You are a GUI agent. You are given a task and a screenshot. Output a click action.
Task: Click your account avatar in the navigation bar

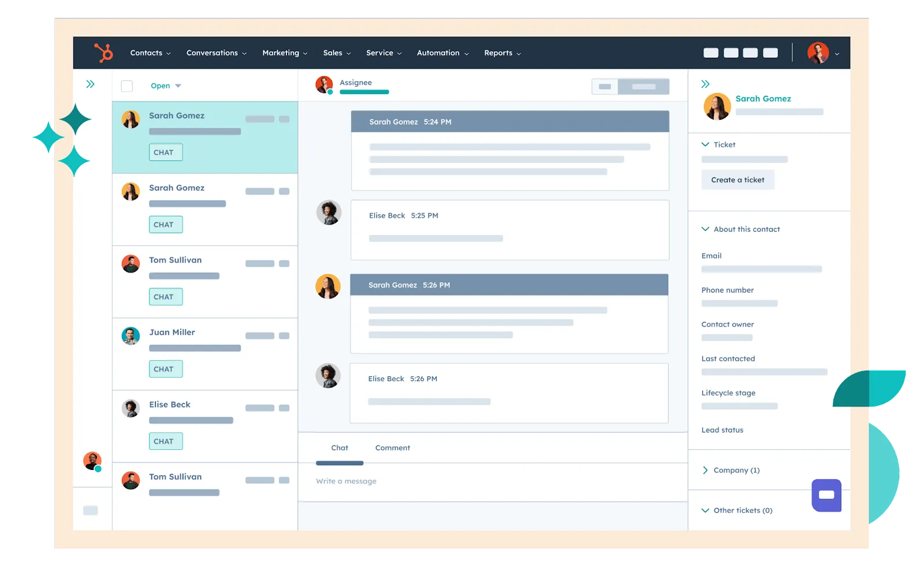(818, 53)
